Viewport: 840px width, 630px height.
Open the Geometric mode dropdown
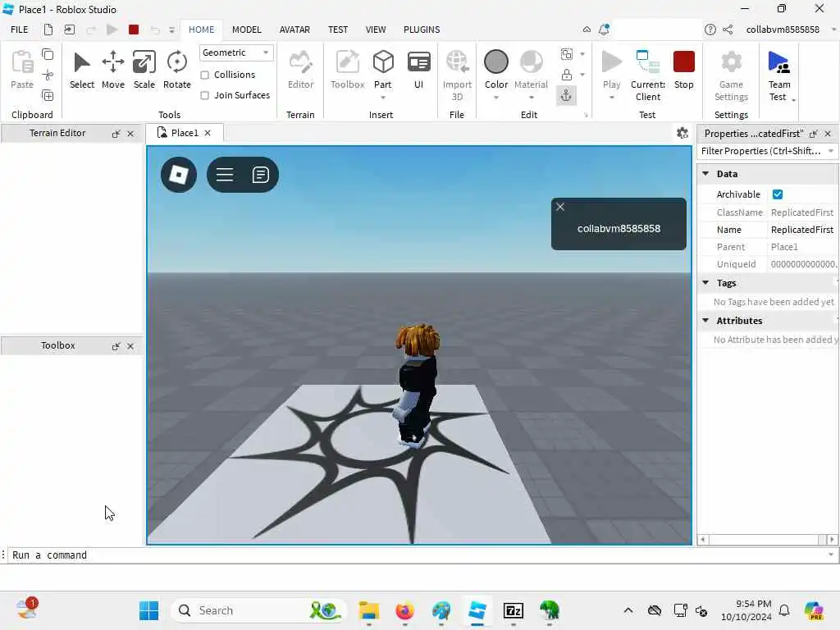pyautogui.click(x=235, y=52)
